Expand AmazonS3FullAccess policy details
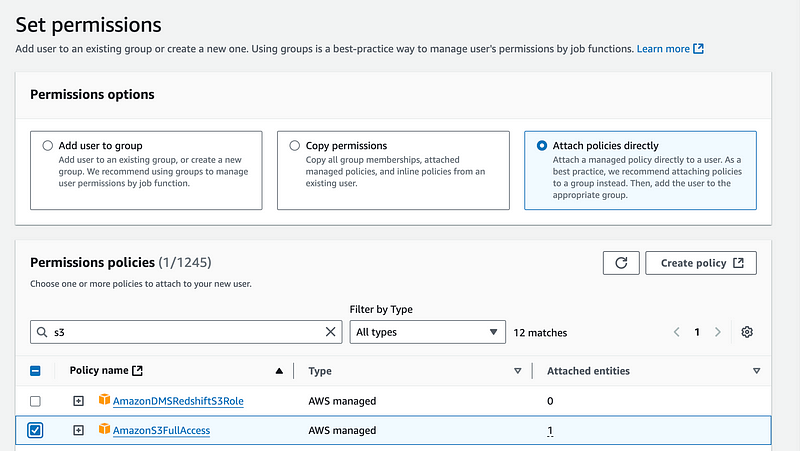 (x=78, y=431)
